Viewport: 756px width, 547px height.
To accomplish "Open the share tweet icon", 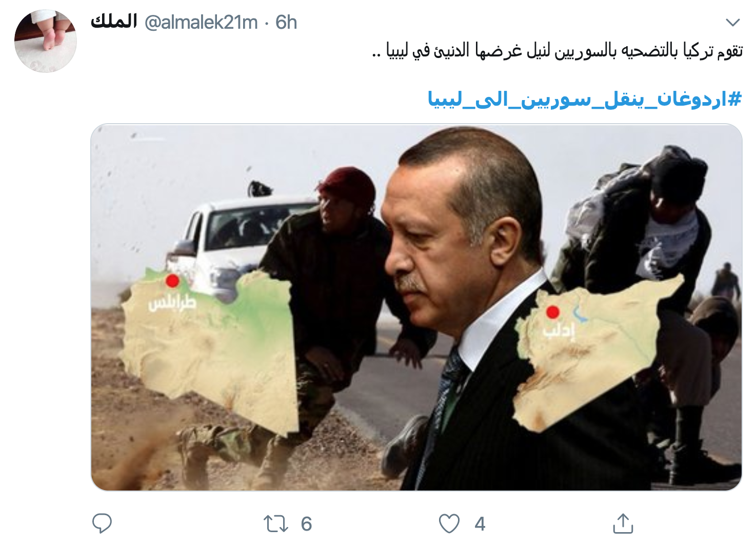I will coord(623,523).
